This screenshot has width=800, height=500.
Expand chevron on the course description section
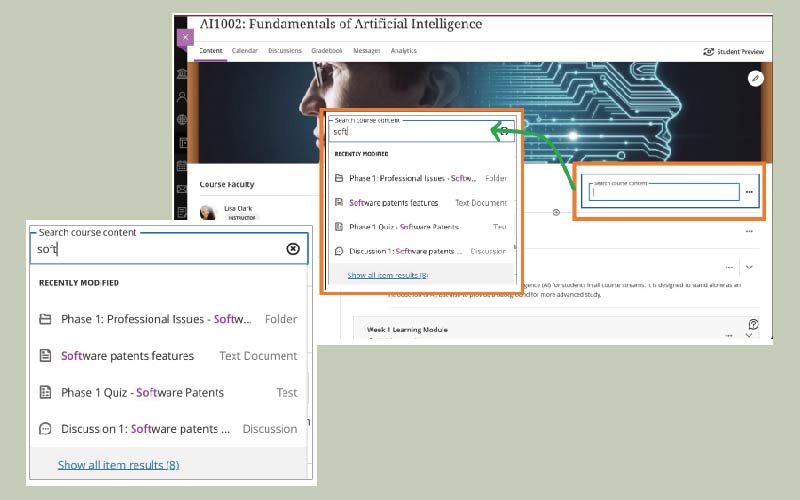(749, 267)
